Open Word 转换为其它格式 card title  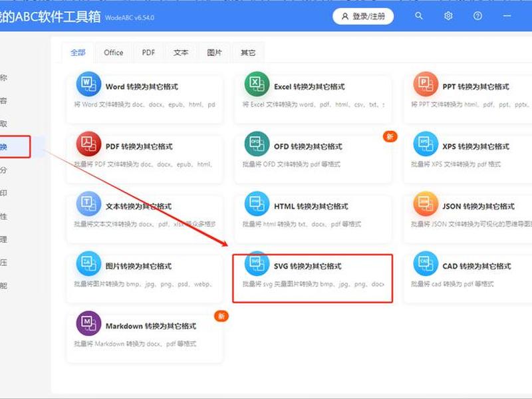click(142, 87)
